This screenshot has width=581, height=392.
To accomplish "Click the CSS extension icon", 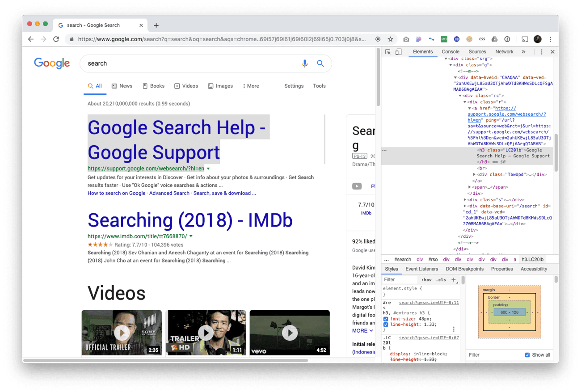I will pos(482,39).
